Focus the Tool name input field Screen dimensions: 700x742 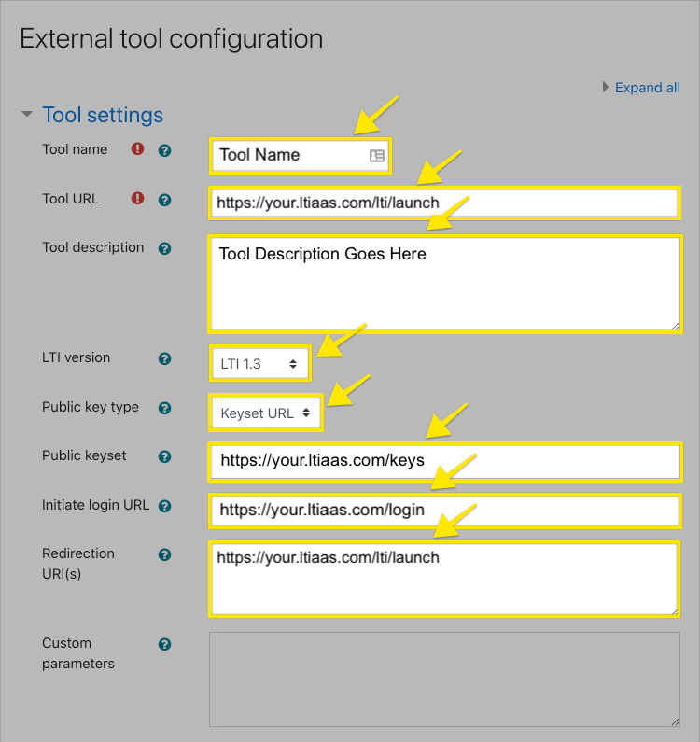tap(301, 156)
